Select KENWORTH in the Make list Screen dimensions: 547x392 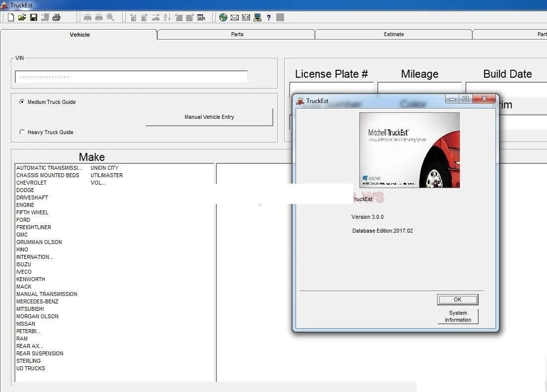31,279
